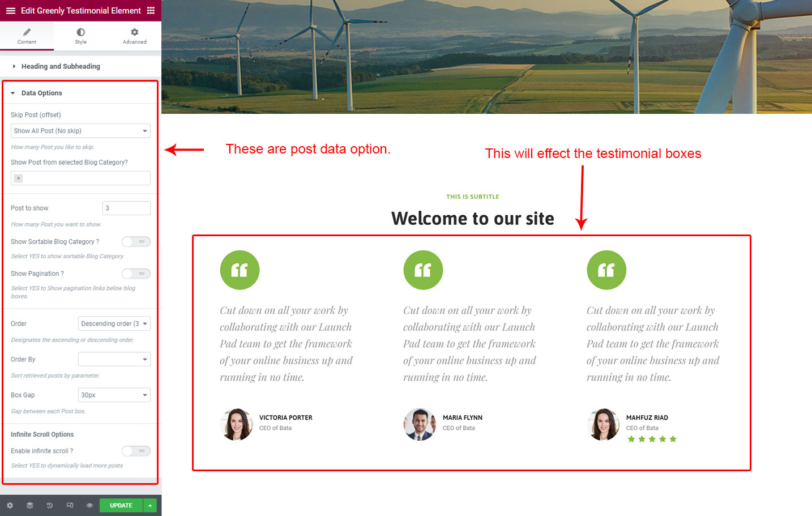Enable the Show Pagination switch
The height and width of the screenshot is (516, 812).
coord(136,274)
